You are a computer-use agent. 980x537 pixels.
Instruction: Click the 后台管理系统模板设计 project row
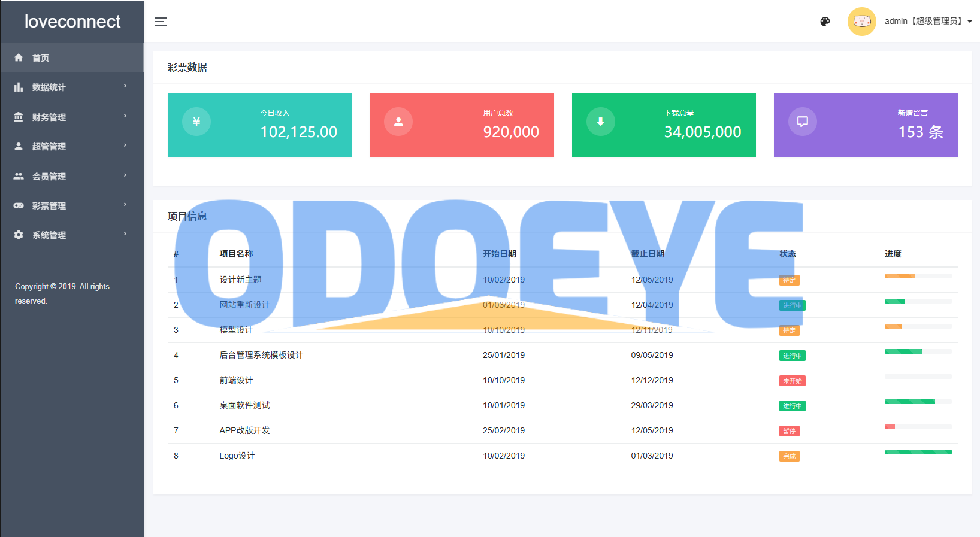(x=261, y=355)
